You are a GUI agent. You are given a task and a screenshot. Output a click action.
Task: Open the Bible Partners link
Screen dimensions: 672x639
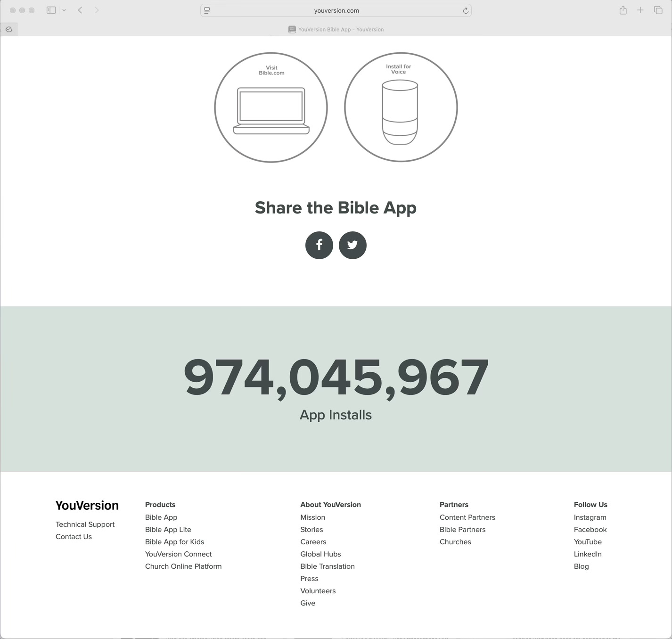click(462, 530)
